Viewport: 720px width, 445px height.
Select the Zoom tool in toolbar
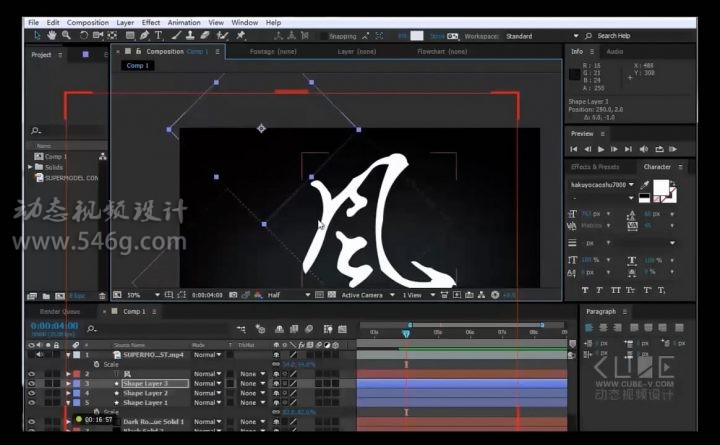[x=67, y=36]
